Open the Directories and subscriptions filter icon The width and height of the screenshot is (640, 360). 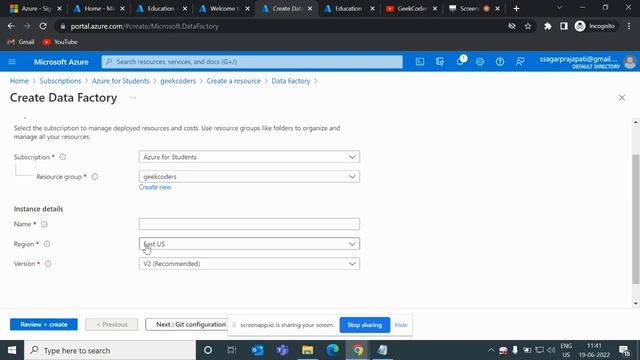click(x=440, y=62)
